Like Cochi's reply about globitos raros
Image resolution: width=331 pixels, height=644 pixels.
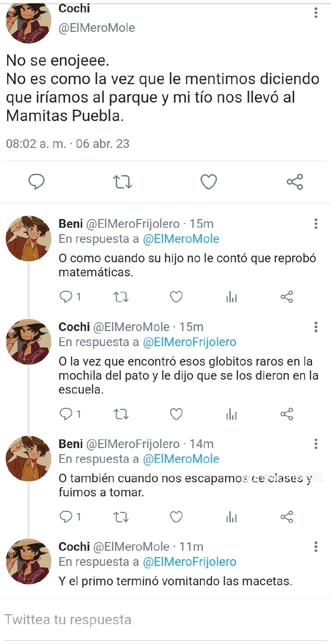click(176, 414)
